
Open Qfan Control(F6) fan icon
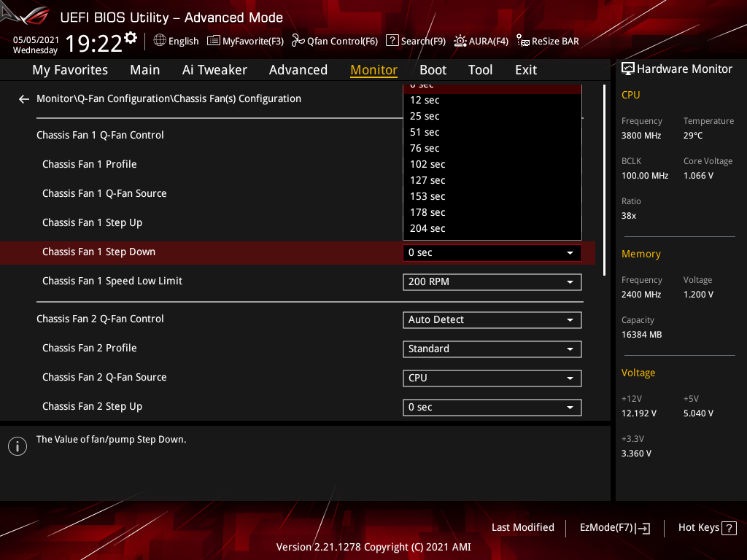298,41
